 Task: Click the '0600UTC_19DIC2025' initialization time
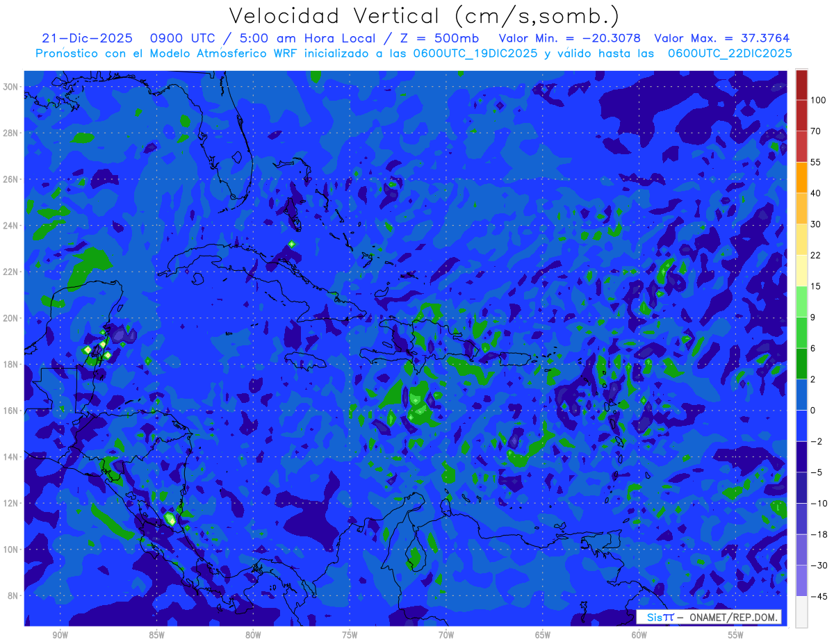(475, 53)
